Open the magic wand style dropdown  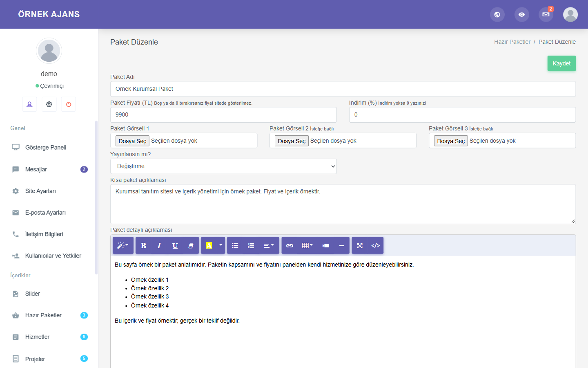pyautogui.click(x=123, y=245)
